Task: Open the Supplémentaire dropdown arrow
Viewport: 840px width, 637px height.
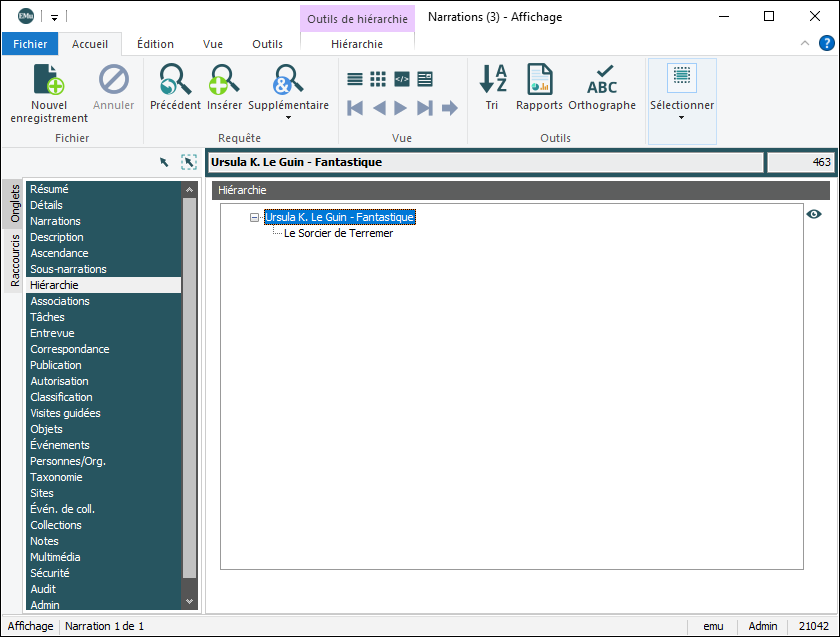Action: point(288,118)
